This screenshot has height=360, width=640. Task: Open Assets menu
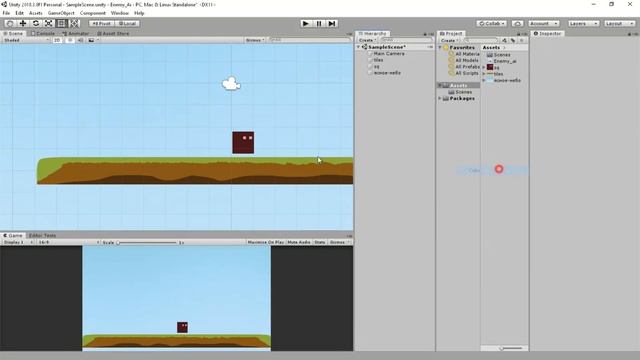pos(36,13)
